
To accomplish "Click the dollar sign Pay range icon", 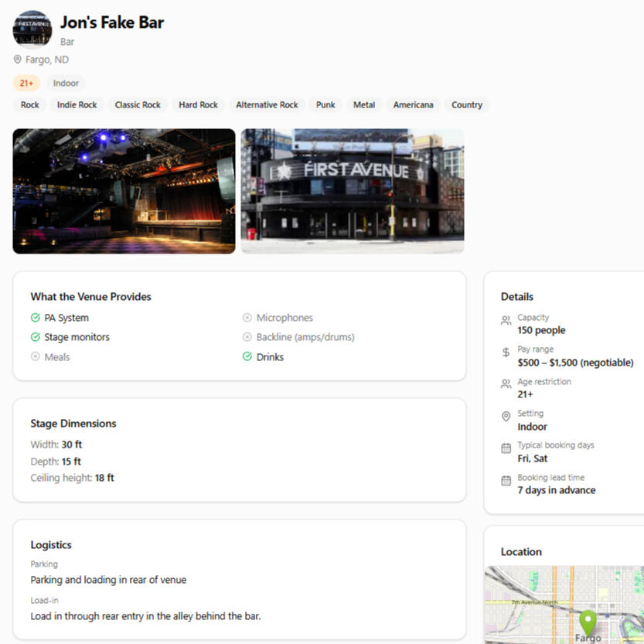I will [506, 353].
